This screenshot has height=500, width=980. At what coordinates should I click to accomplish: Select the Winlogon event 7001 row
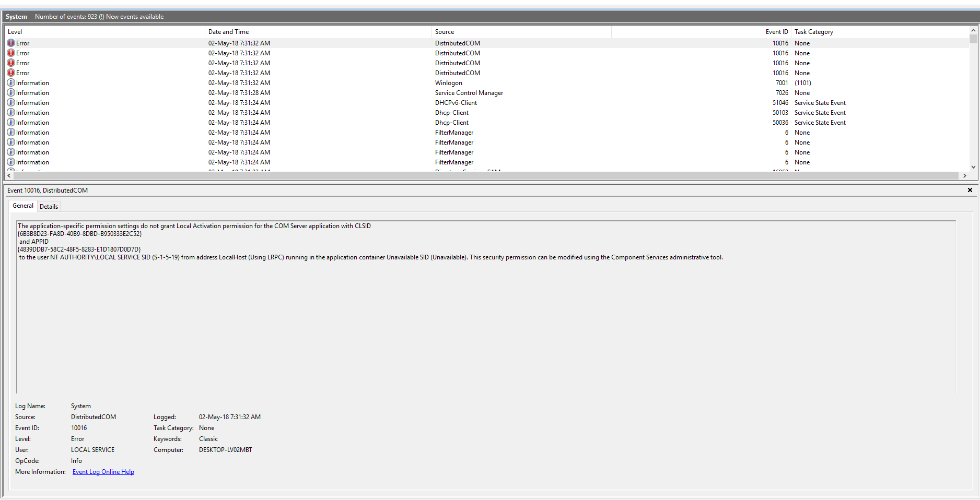487,83
